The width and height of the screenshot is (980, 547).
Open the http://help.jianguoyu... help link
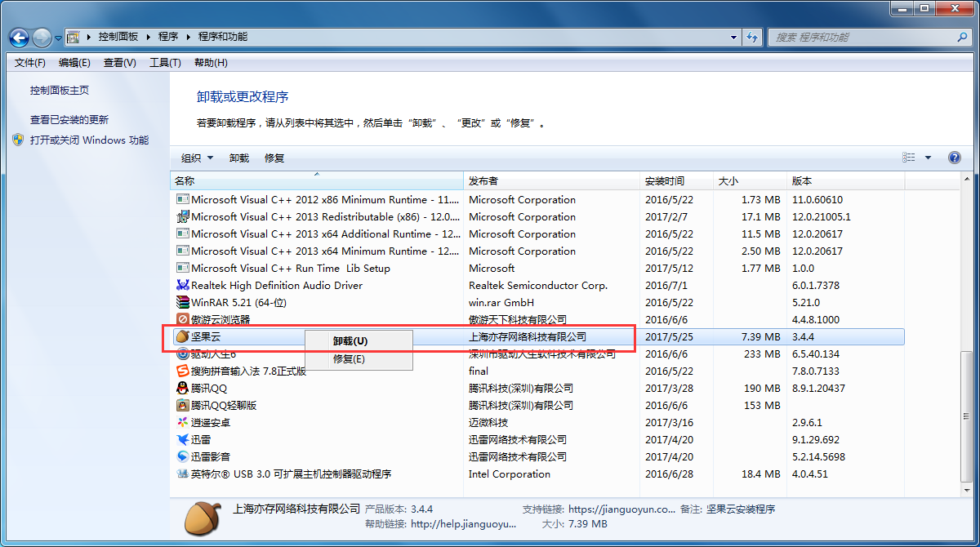464,524
